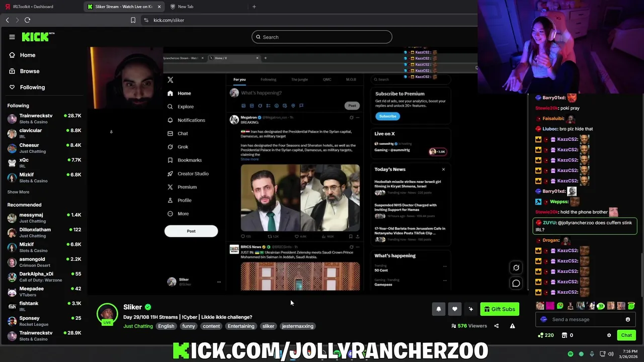Pick the first recent emote in chat
The width and height of the screenshot is (644, 362).
click(x=540, y=306)
